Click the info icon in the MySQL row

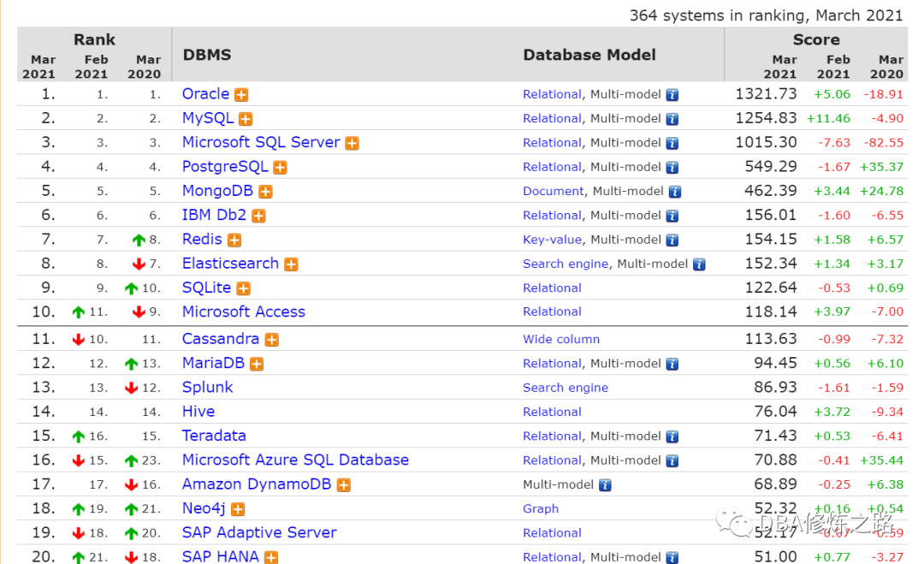[672, 119]
